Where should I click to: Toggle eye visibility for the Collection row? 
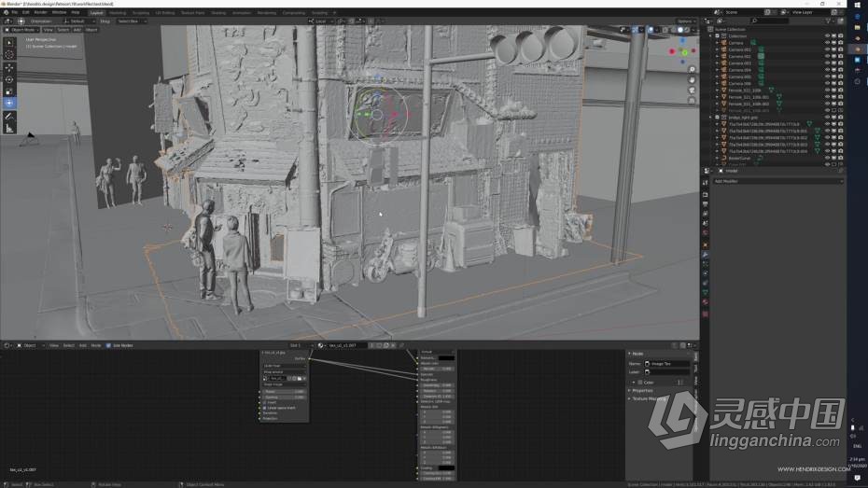tap(828, 36)
